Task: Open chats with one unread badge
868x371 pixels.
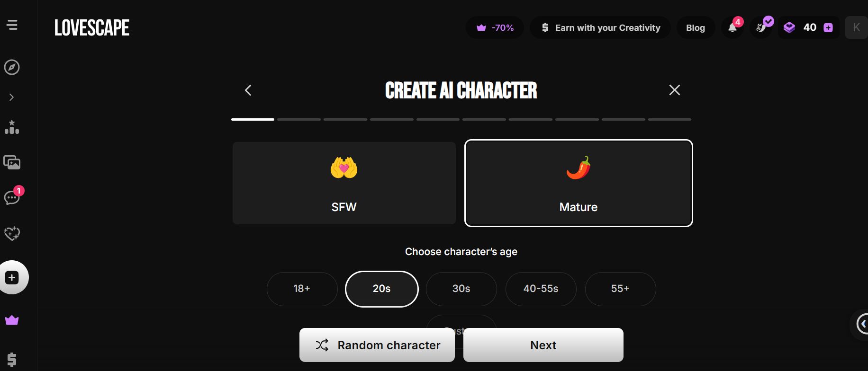Action: [12, 197]
